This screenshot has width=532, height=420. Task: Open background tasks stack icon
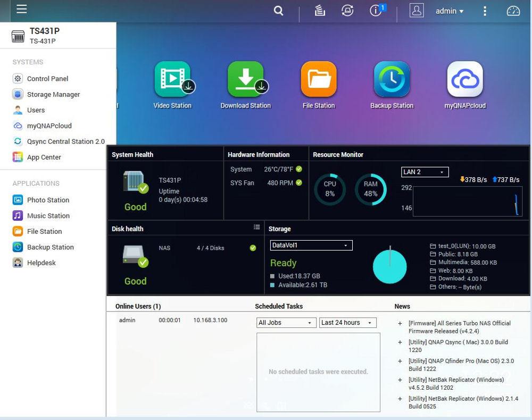(320, 11)
